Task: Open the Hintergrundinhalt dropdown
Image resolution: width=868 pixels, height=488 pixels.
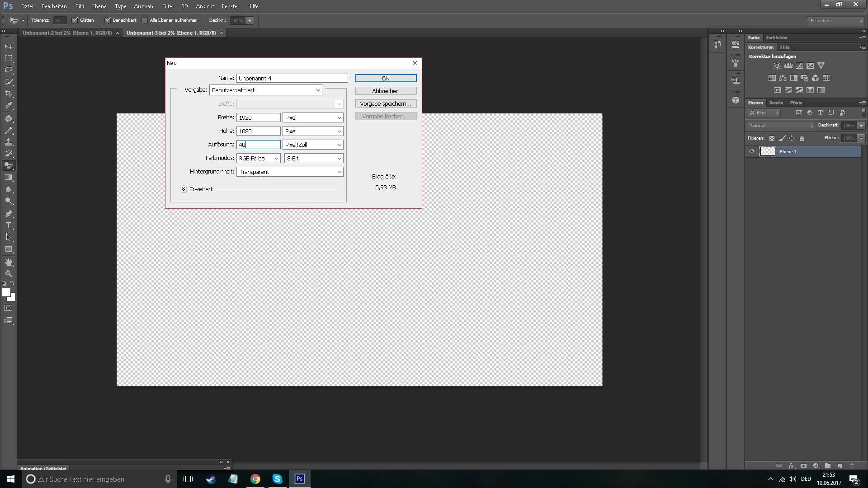Action: tap(290, 172)
